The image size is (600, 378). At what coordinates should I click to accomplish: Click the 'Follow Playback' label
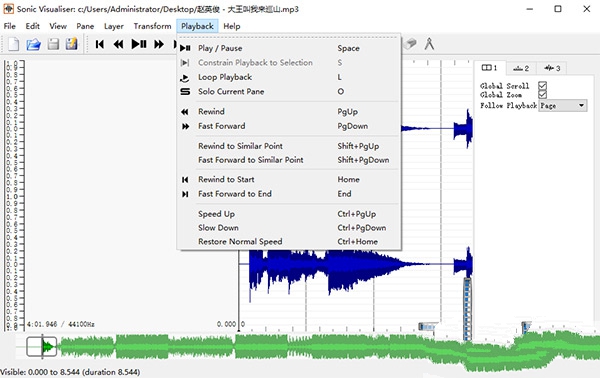pos(509,106)
